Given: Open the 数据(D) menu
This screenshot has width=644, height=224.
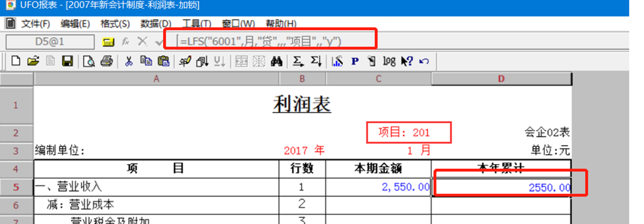Looking at the screenshot, I should click(x=156, y=24).
